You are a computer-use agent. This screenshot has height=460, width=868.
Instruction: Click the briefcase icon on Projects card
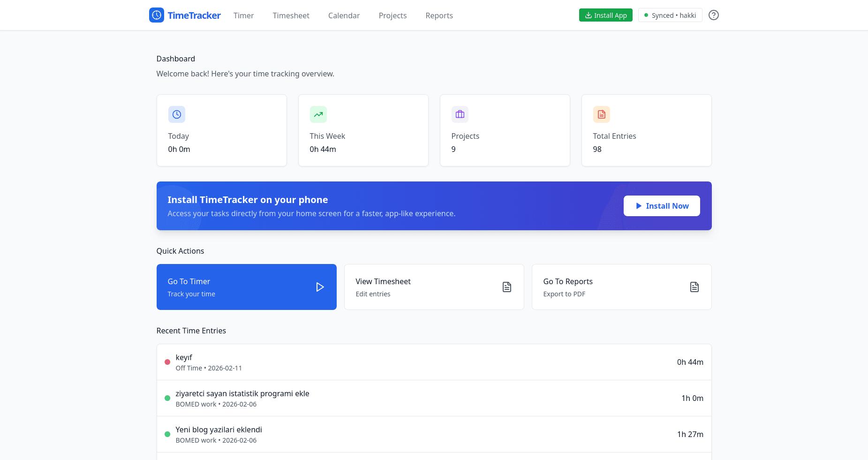pos(460,114)
